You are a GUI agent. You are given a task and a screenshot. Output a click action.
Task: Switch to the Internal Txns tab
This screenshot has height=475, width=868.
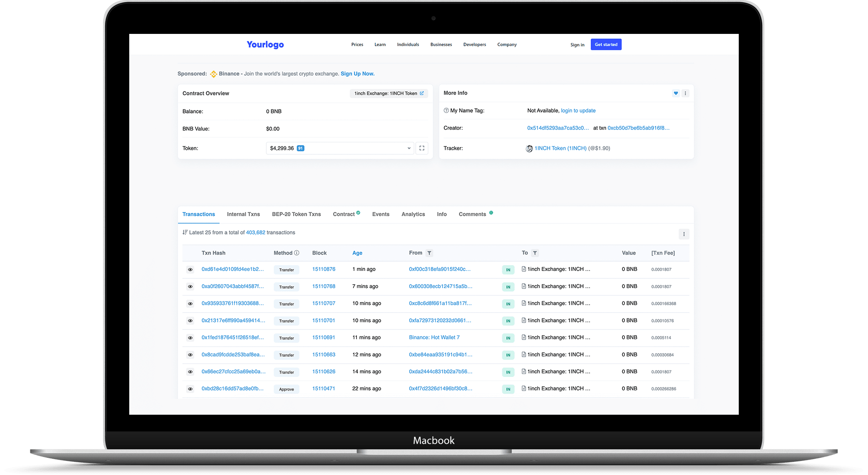[243, 214]
